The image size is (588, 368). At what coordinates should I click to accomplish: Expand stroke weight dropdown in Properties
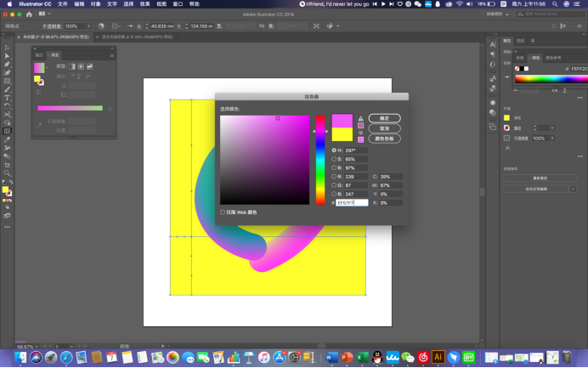[x=552, y=128]
